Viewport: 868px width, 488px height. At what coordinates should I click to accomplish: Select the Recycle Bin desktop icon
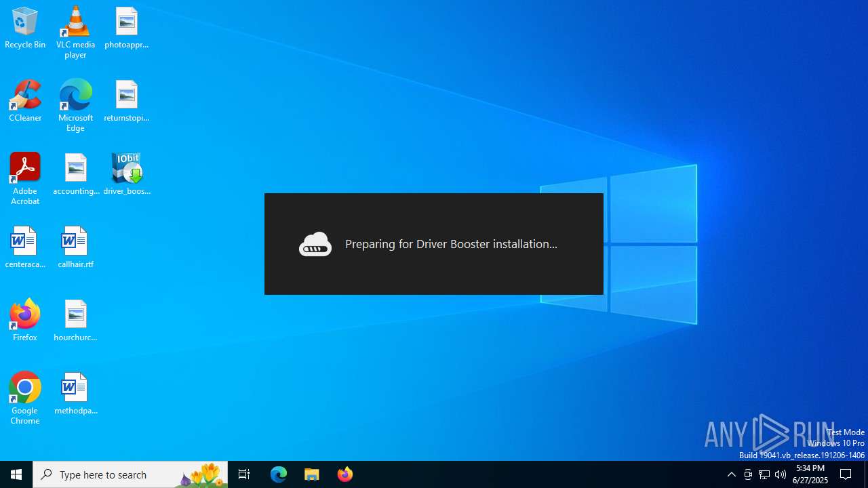pos(25,28)
